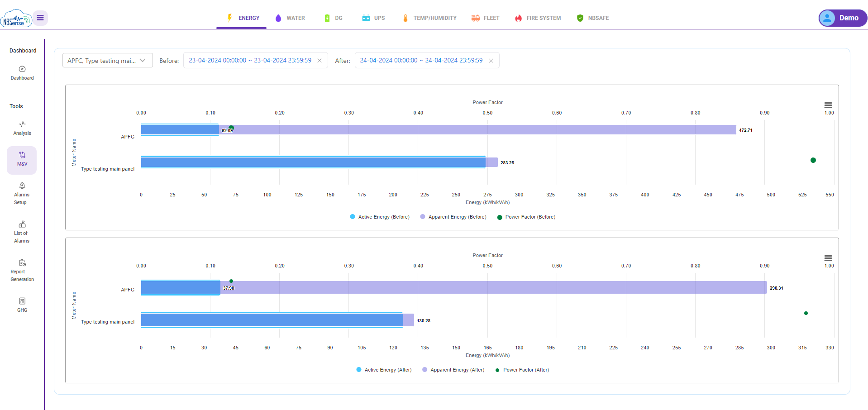The image size is (868, 410).
Task: Open the Demo user profile avatar
Action: [827, 18]
